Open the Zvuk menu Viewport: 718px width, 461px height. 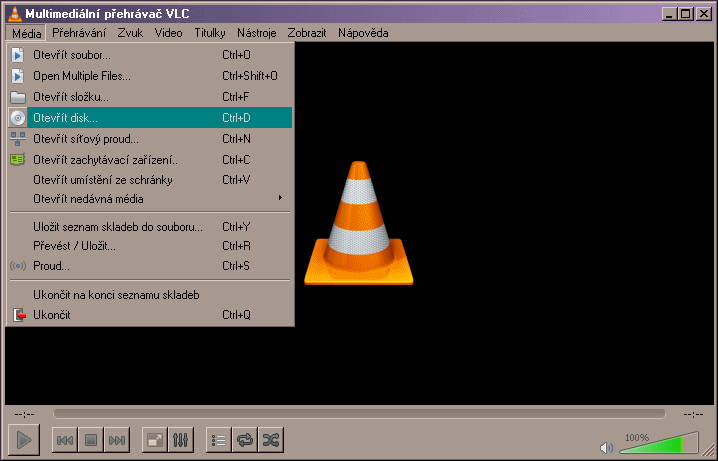[130, 33]
